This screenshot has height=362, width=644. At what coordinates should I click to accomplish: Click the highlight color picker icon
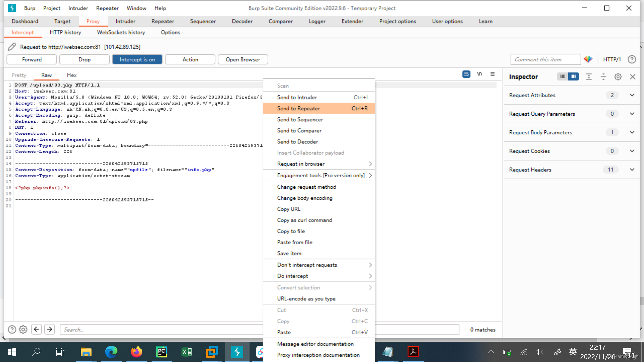coord(588,59)
